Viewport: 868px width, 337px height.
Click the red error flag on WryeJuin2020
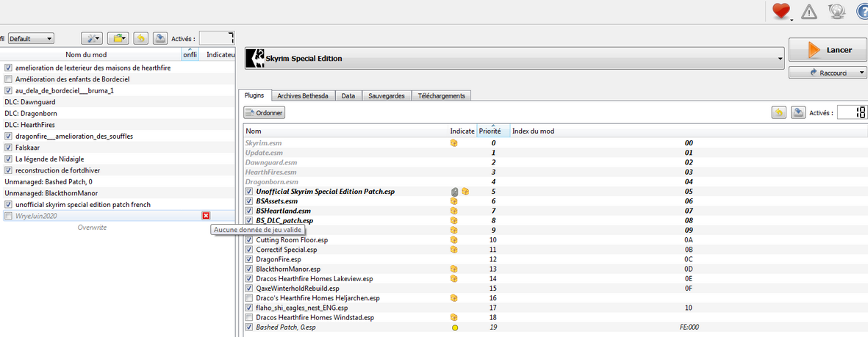206,216
